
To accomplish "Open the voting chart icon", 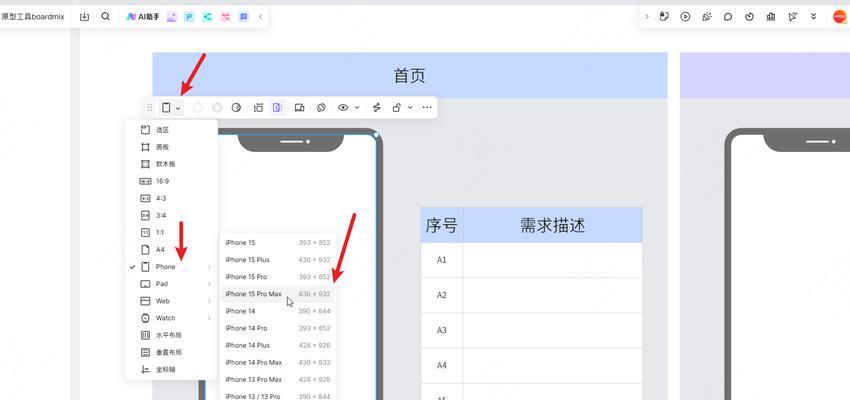I will click(771, 17).
